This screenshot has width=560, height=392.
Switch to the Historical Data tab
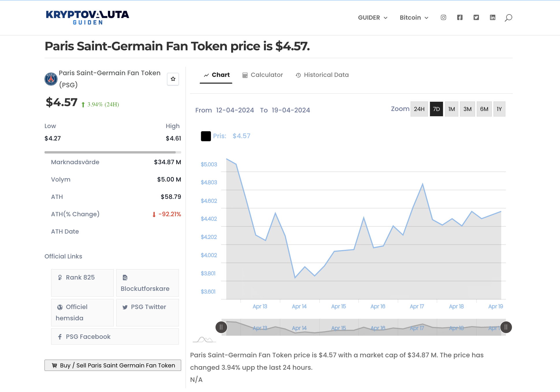(322, 75)
